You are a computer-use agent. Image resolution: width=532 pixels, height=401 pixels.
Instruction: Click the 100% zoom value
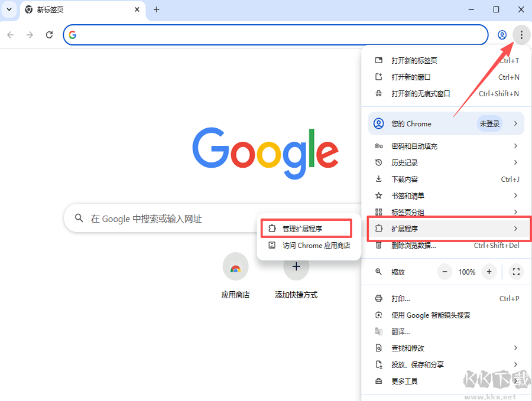tap(467, 272)
